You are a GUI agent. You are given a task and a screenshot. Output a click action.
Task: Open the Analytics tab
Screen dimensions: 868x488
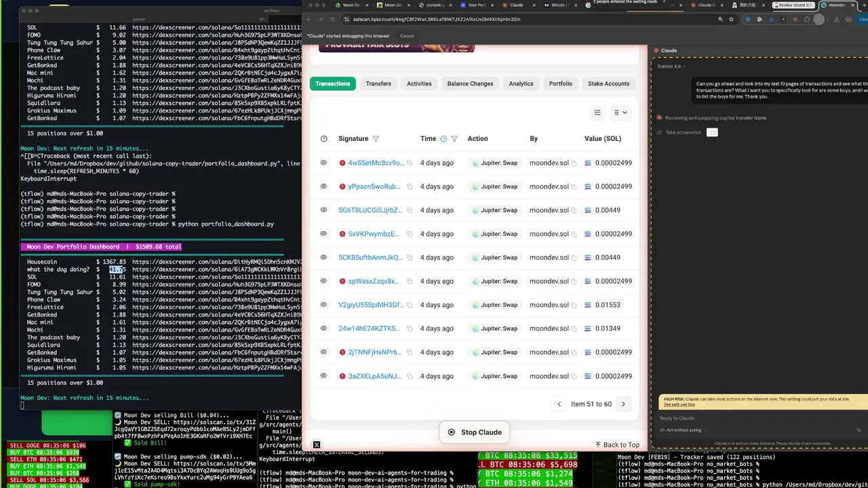[x=521, y=83]
